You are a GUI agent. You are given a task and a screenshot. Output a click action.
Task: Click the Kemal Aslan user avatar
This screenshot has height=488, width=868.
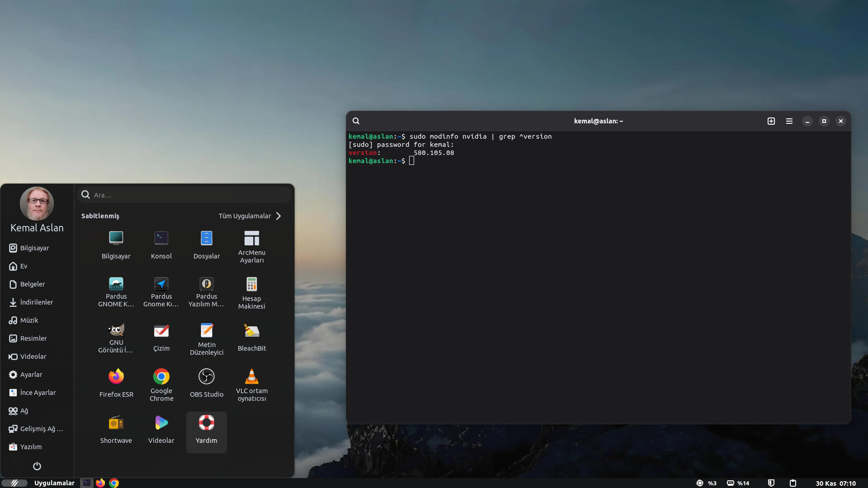(37, 204)
